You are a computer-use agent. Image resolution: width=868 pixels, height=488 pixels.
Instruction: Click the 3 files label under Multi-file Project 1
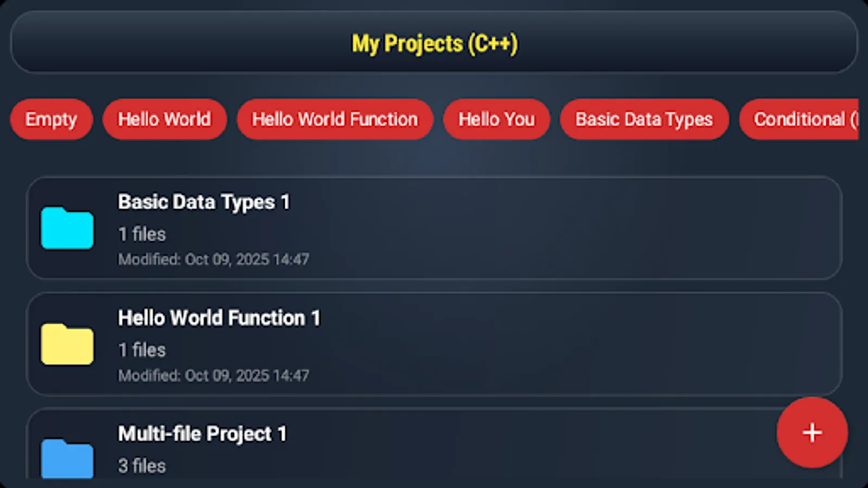(142, 465)
